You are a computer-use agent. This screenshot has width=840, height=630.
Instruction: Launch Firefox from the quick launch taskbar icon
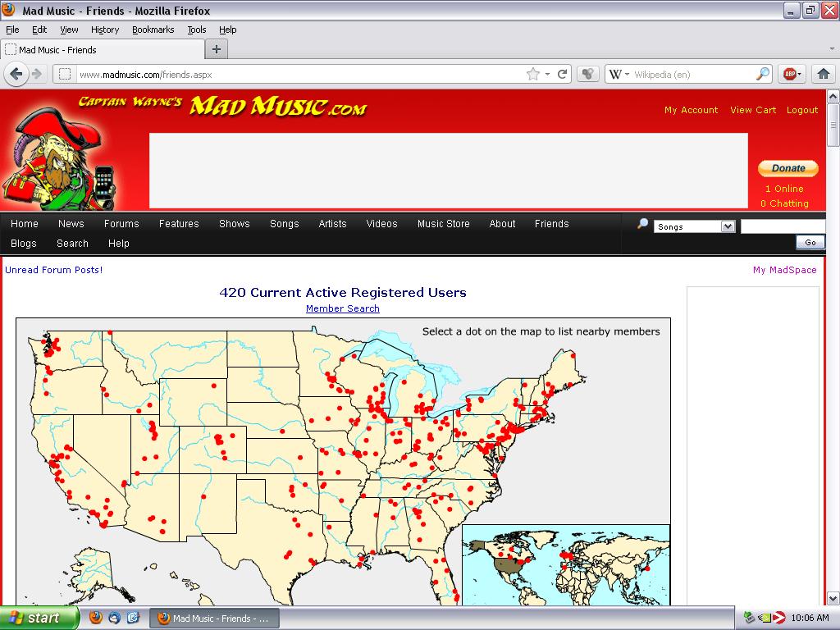96,618
